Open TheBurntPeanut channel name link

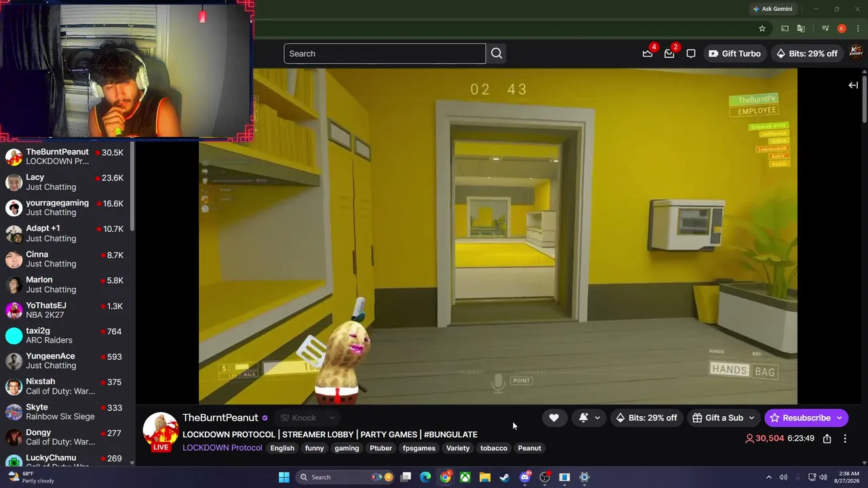pyautogui.click(x=220, y=418)
